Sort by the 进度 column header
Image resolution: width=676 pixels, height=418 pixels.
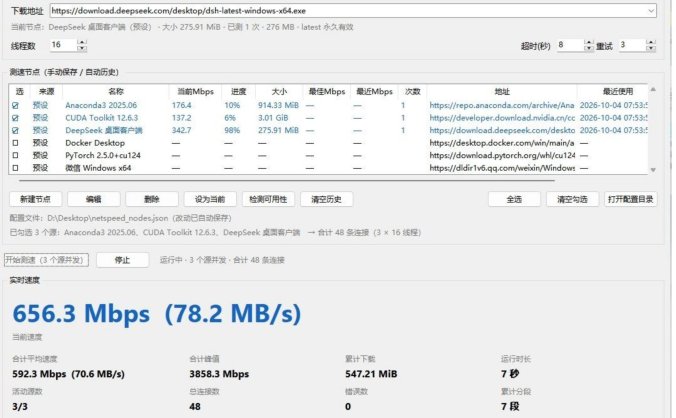click(238, 91)
